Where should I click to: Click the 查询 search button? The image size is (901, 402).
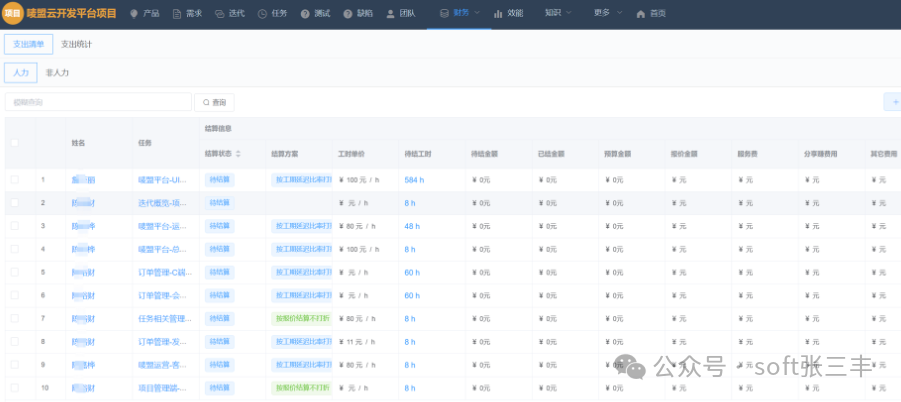[x=214, y=102]
